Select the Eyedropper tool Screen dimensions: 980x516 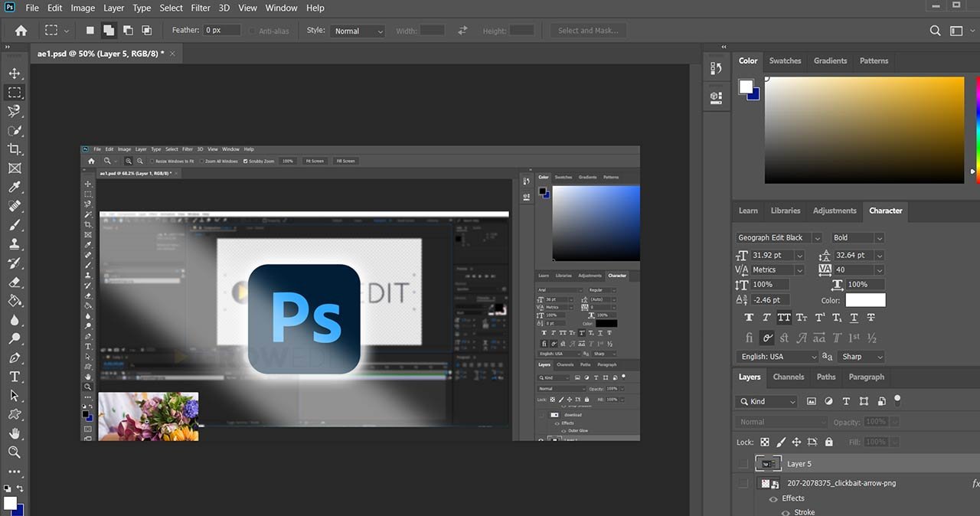(15, 188)
